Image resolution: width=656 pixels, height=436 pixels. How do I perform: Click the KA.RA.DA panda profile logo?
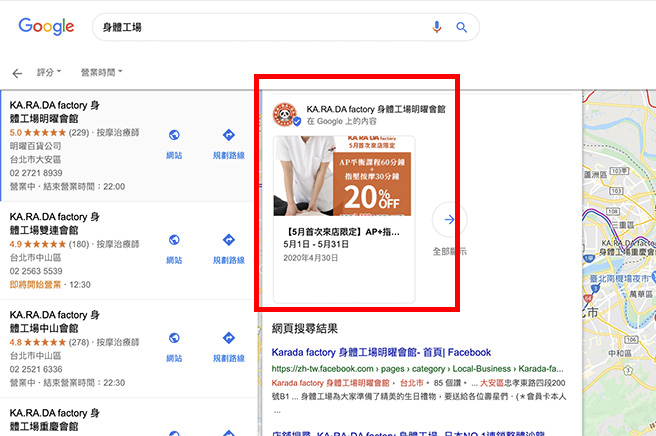[285, 115]
